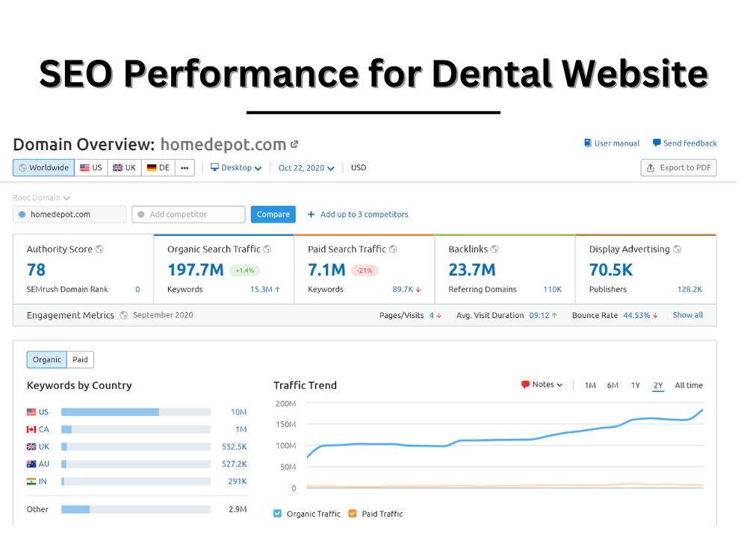The height and width of the screenshot is (560, 747).
Task: Click the plus icon before Add up to 3 competitors
Action: pyautogui.click(x=311, y=214)
